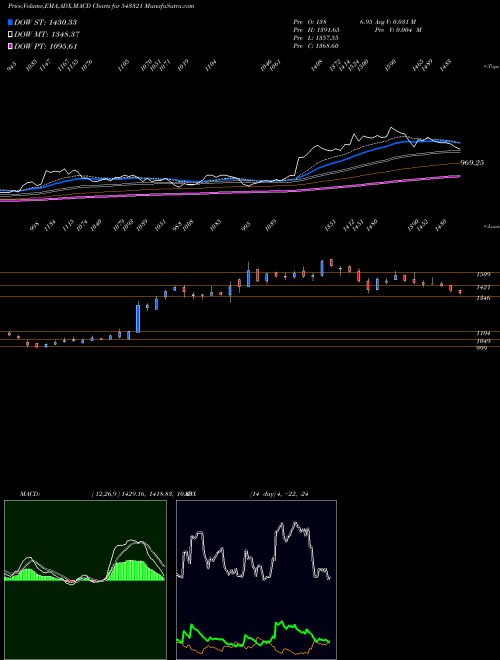Click inside the green MACD histogram panel
Viewport: 500px width, 660px height.
85,580
